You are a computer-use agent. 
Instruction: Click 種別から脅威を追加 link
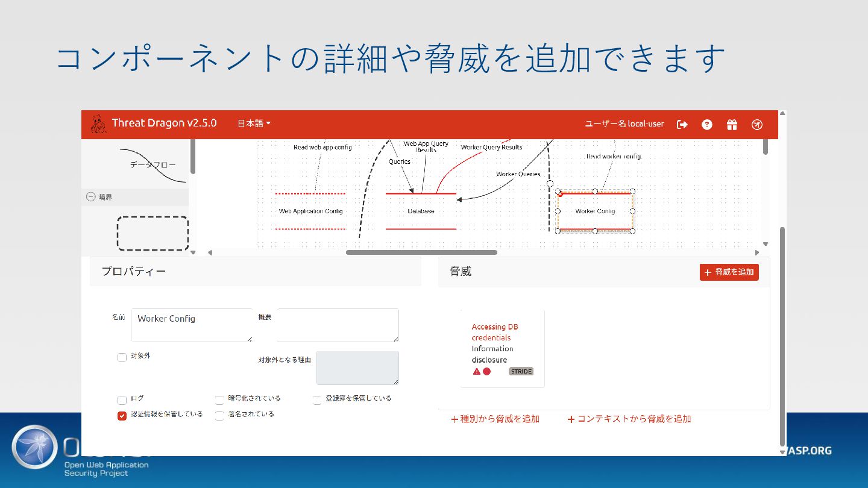[495, 419]
